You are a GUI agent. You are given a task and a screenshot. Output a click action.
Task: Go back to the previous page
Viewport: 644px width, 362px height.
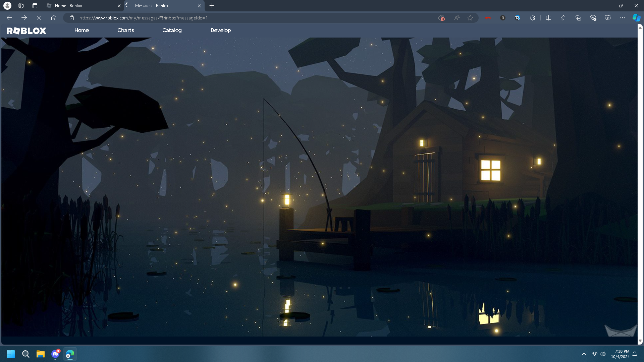point(9,18)
